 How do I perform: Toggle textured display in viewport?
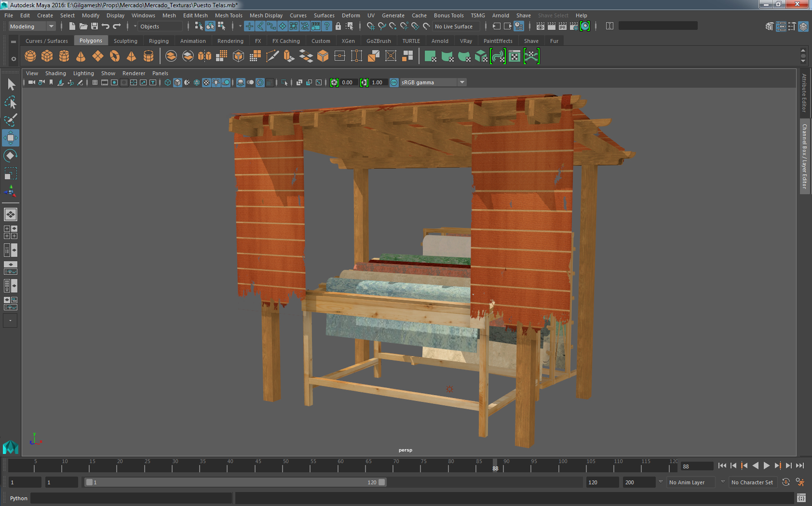tap(206, 82)
